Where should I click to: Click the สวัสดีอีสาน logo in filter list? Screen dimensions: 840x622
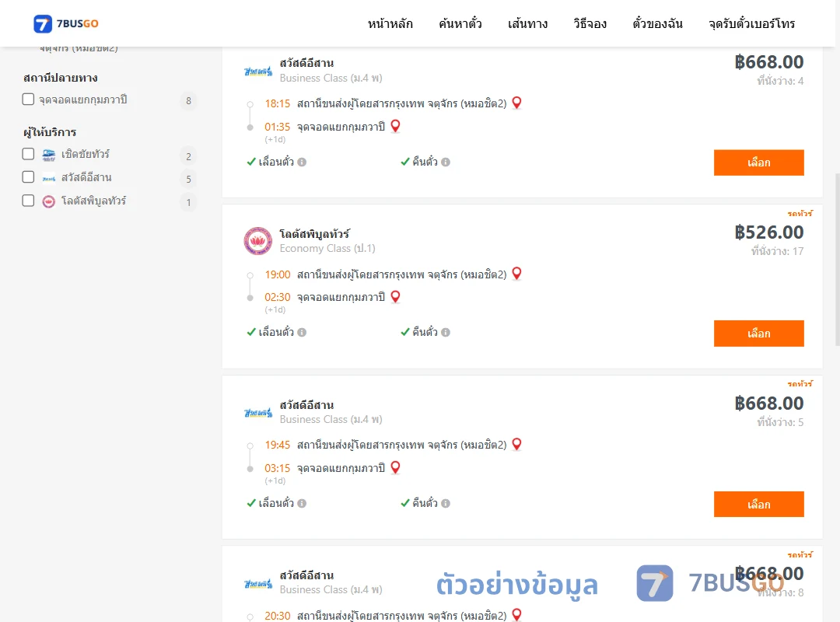coord(49,178)
